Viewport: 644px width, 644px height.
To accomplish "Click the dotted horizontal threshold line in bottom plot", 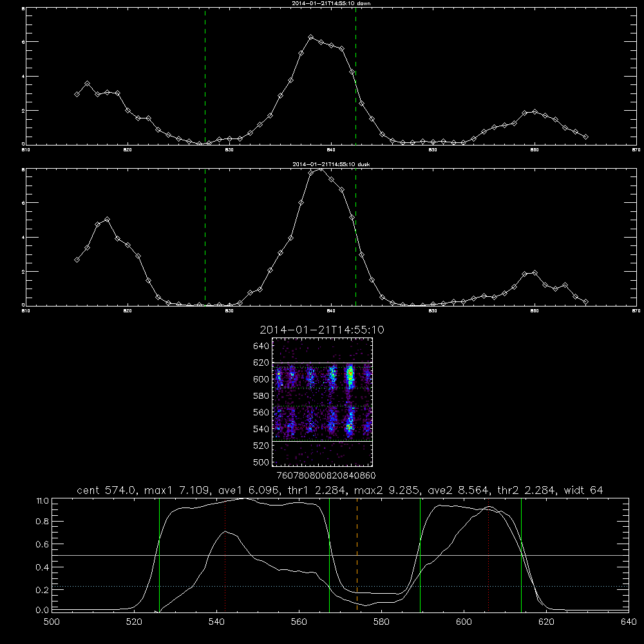I will (341, 587).
